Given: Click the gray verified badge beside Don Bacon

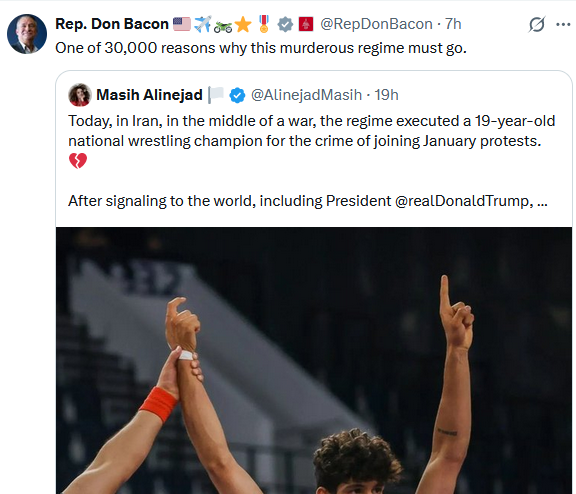Looking at the screenshot, I should (x=285, y=24).
